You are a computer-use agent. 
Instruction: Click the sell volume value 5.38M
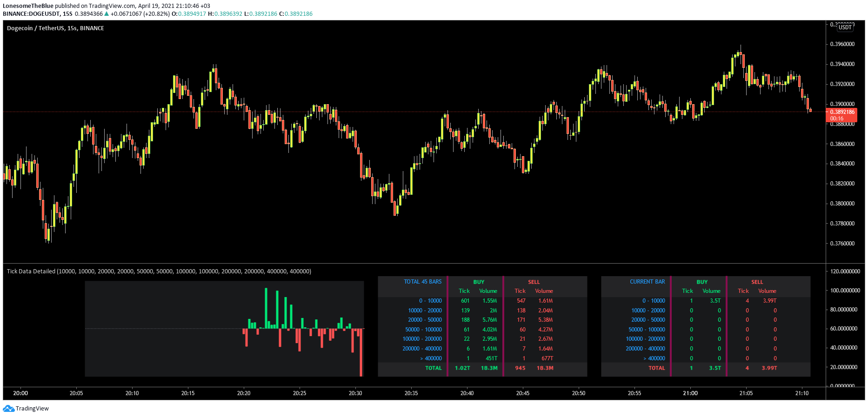click(546, 320)
